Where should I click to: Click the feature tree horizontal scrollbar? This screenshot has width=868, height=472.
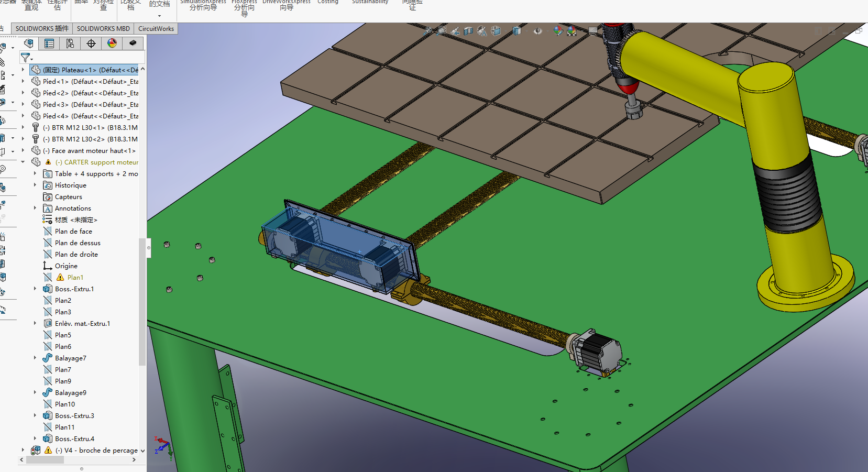click(79, 459)
